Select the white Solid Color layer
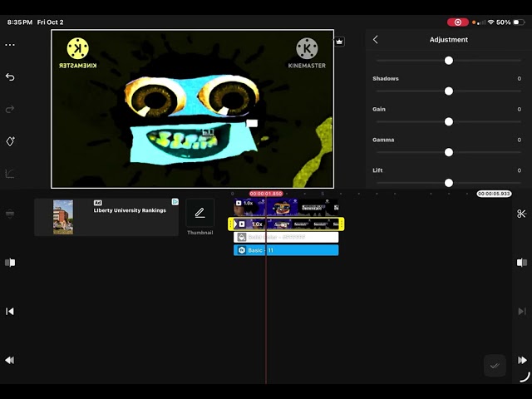The height and width of the screenshot is (399, 532). pos(286,237)
